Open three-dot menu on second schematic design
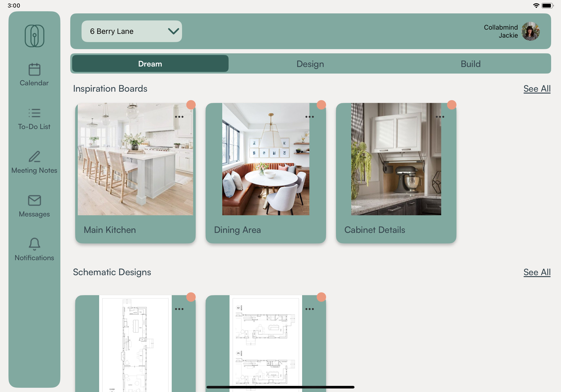The height and width of the screenshot is (392, 561). pyautogui.click(x=309, y=309)
